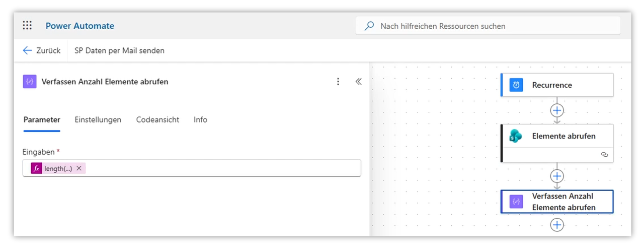Click the panel title Verfassen Anzahl Elemente abrufen

click(105, 82)
